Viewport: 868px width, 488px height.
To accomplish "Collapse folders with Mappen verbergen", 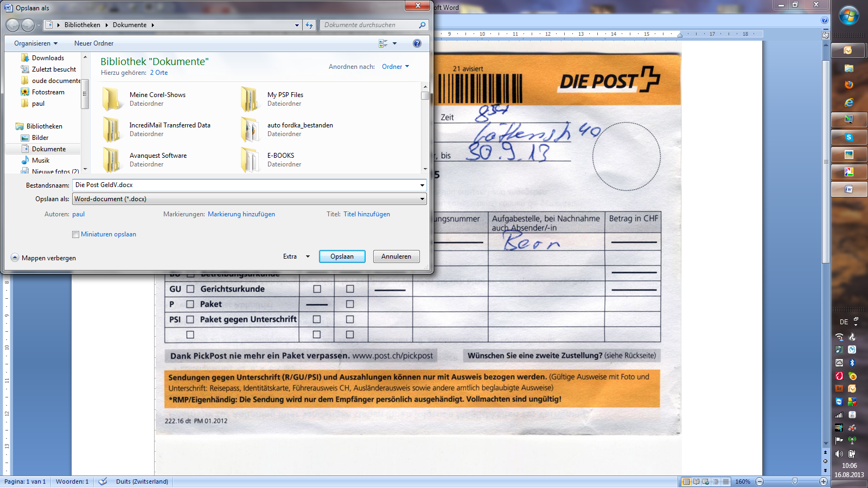I will tap(43, 258).
